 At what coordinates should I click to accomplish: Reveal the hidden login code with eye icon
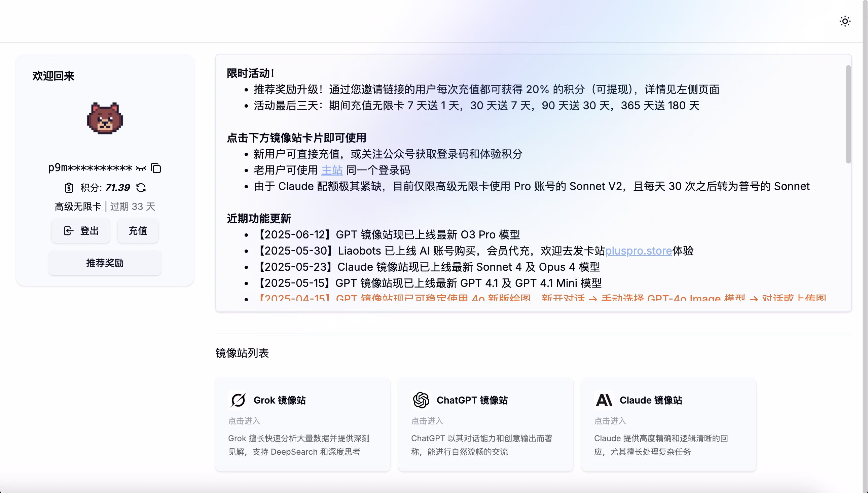(141, 168)
